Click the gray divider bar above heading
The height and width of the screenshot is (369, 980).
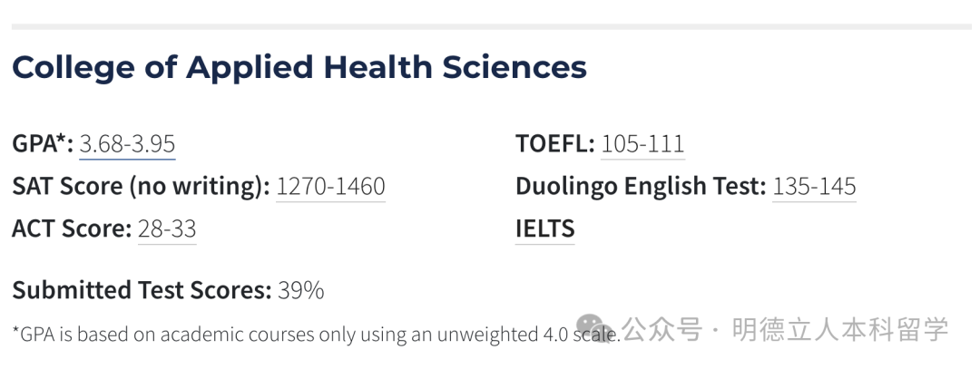[490, 27]
